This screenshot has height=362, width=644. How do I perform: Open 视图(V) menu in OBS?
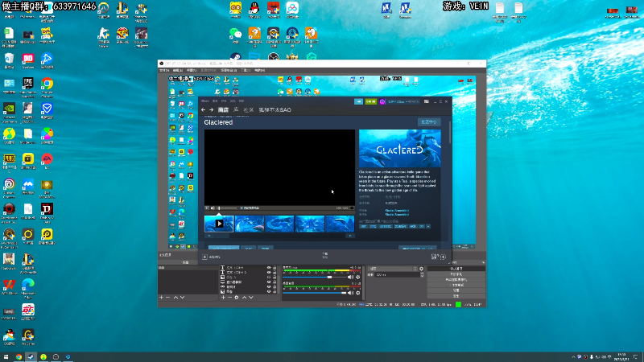(192, 71)
